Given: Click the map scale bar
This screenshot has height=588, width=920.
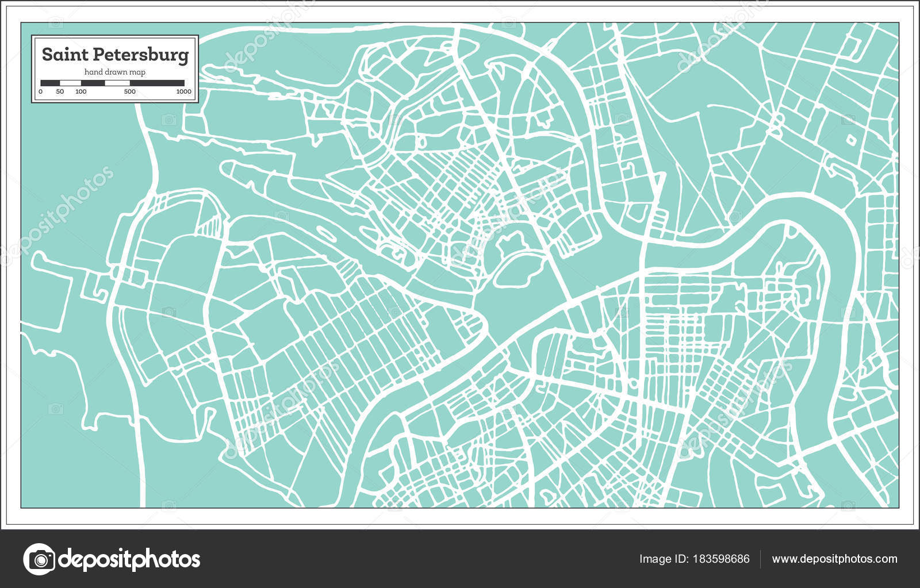Looking at the screenshot, I should point(112,83).
